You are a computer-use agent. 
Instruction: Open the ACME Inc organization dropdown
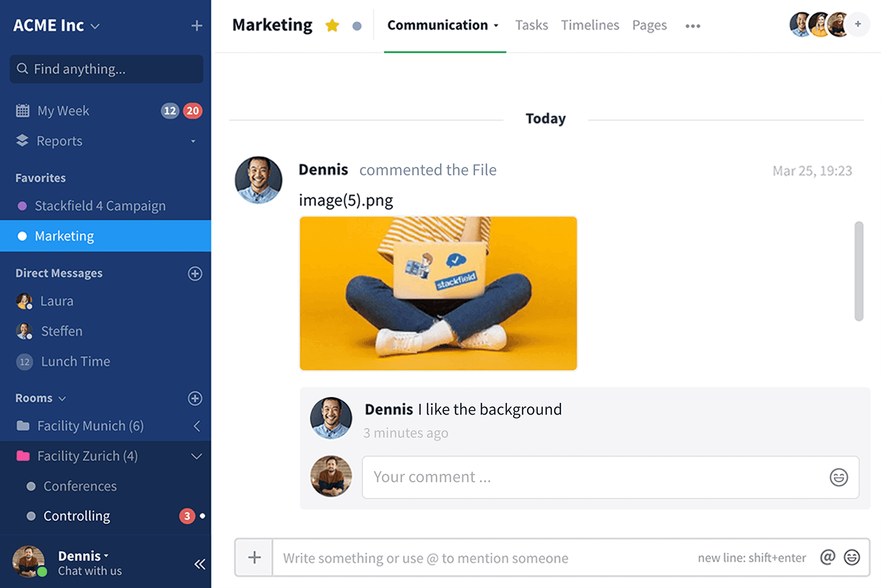coord(95,26)
